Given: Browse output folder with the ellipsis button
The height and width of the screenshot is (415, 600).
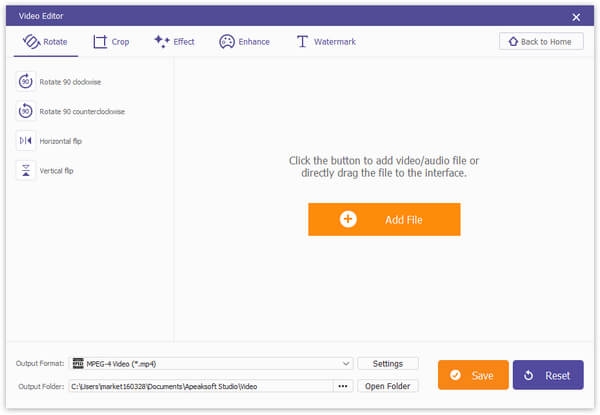Looking at the screenshot, I should pos(343,386).
